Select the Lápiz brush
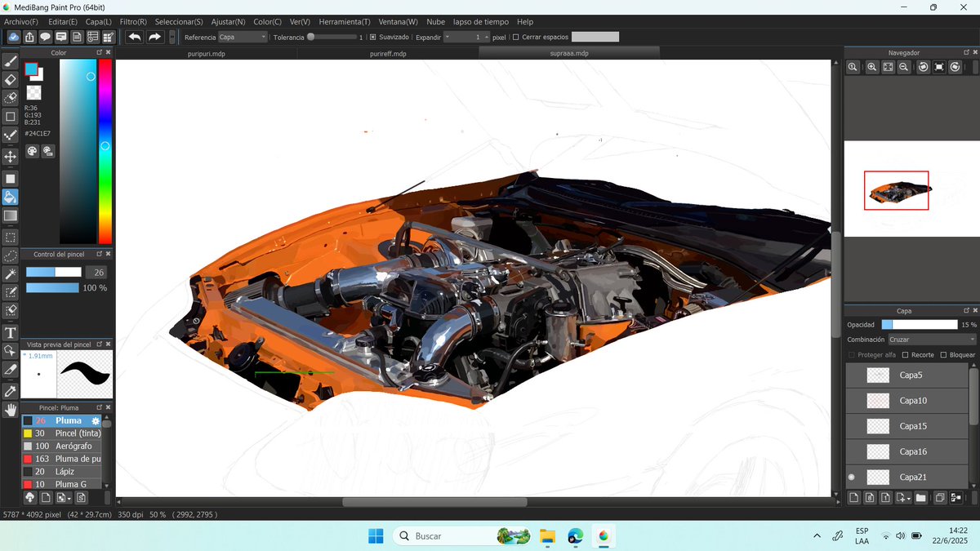980x551 pixels. click(x=62, y=472)
